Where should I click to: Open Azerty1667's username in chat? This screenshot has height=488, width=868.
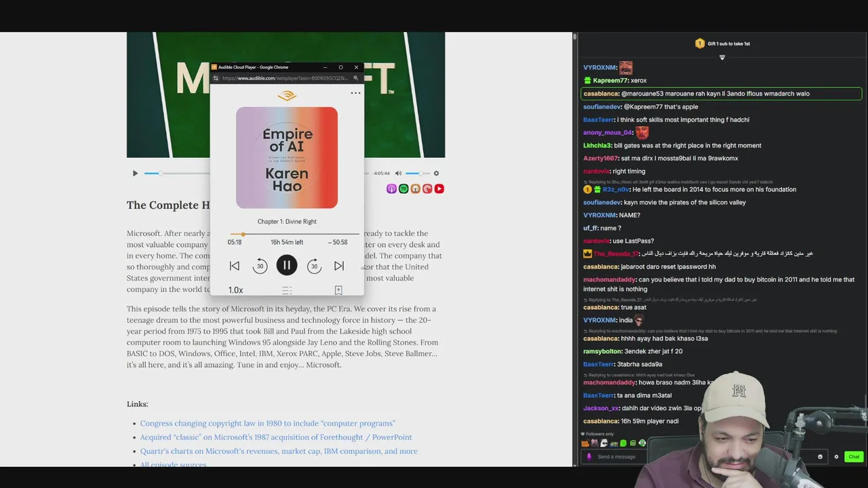[599, 158]
